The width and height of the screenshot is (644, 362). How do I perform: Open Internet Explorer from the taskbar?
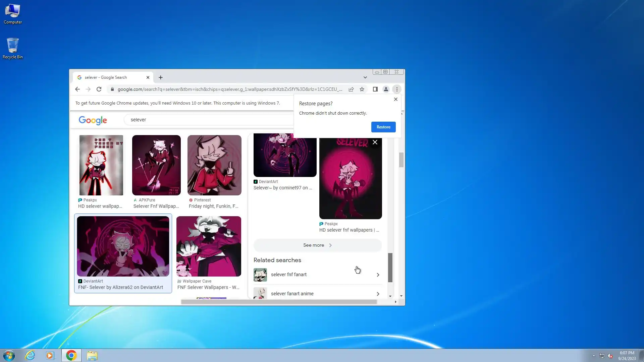[x=30, y=355]
